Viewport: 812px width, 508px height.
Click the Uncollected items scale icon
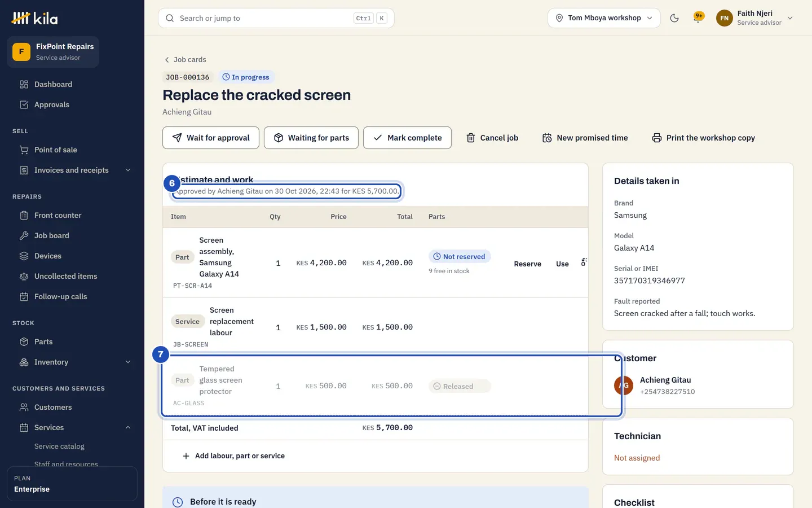[x=24, y=276]
